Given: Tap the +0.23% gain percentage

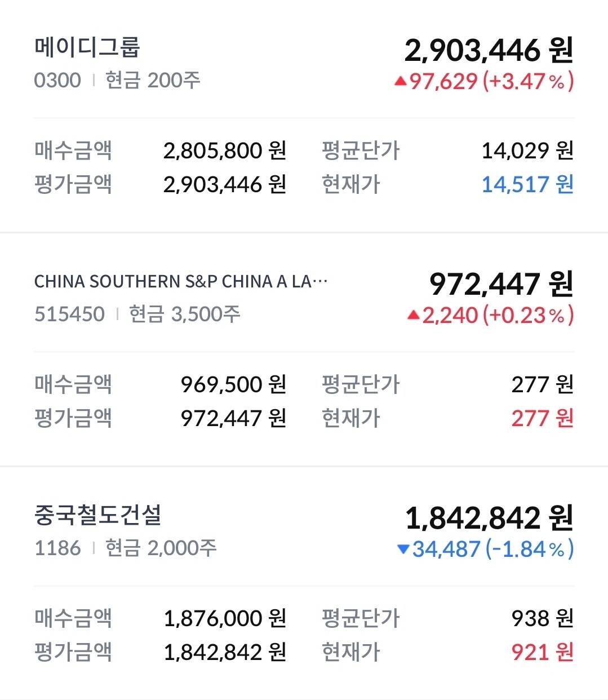Looking at the screenshot, I should coord(528,316).
